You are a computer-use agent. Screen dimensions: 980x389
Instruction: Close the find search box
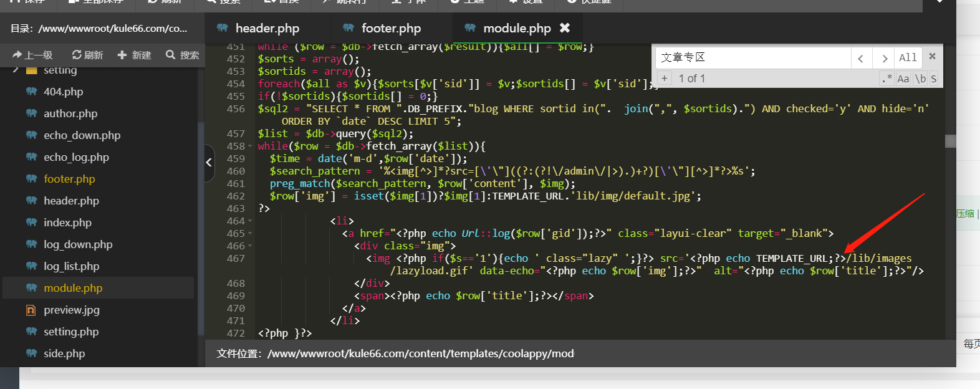coord(932,56)
